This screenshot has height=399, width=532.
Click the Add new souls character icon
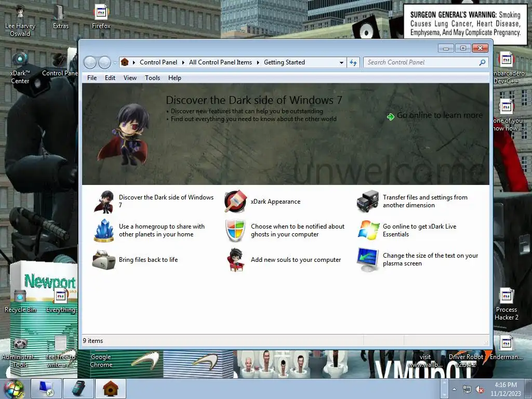(x=235, y=260)
